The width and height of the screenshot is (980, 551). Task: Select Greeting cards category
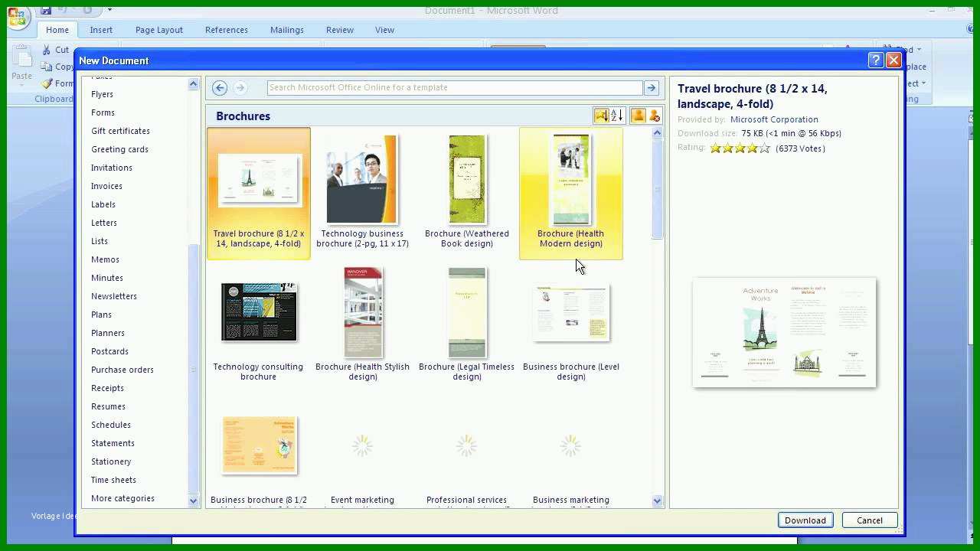click(119, 149)
